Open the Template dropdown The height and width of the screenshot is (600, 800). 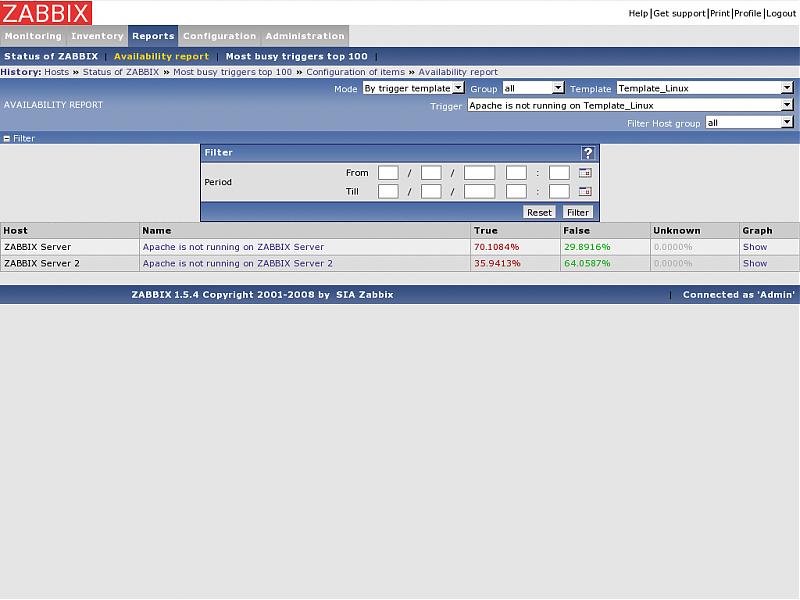(705, 88)
